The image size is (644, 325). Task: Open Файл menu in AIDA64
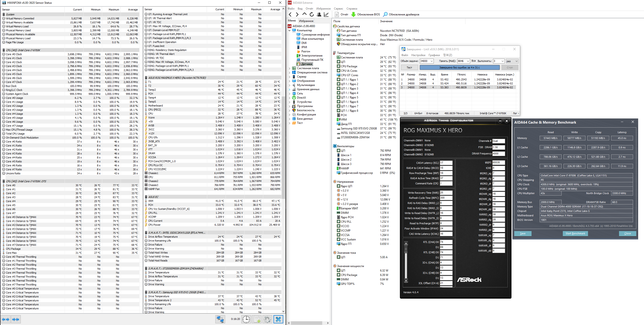[291, 8]
